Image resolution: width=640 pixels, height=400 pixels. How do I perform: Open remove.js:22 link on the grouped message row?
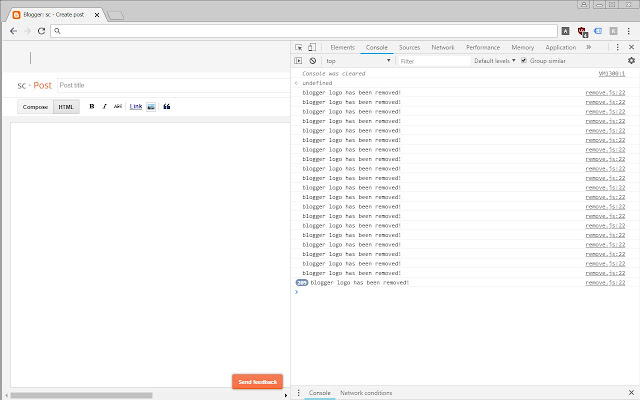pyautogui.click(x=605, y=282)
